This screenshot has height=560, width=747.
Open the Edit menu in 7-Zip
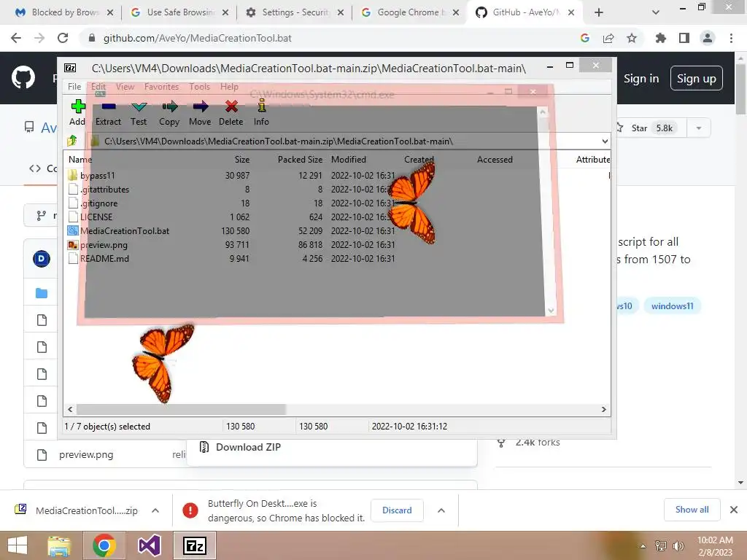tap(98, 87)
